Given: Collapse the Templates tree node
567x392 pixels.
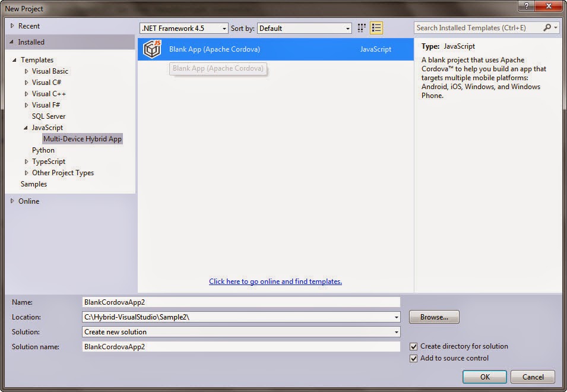Looking at the screenshot, I should (14, 59).
